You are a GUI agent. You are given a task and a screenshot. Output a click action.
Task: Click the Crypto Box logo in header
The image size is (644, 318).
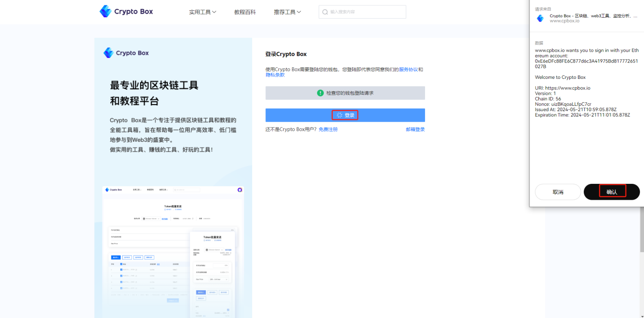click(x=126, y=12)
